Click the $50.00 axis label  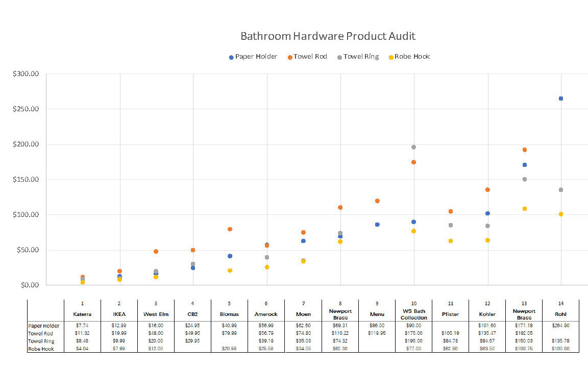(x=28, y=250)
